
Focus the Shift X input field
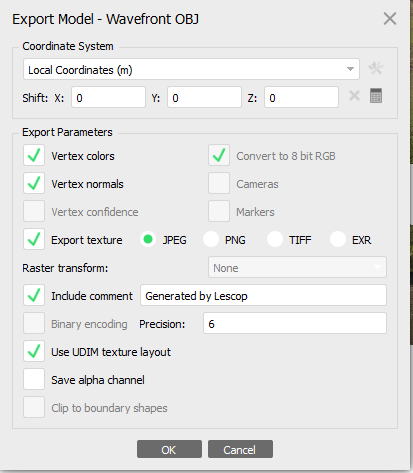(108, 97)
